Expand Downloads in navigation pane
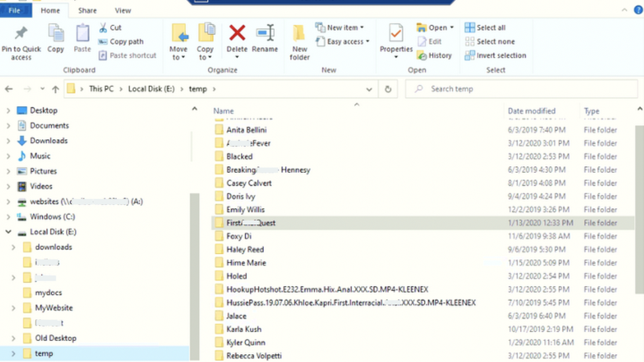This screenshot has width=644, height=362. point(8,141)
